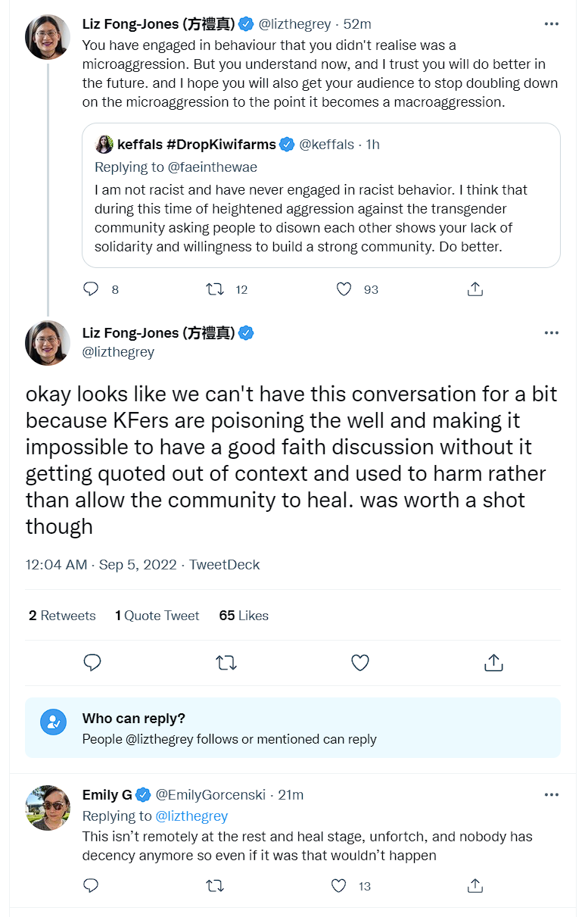Screen dimensions: 588x917
Task: Open @lizthegrey link in Emily's reply
Action: coord(191,816)
